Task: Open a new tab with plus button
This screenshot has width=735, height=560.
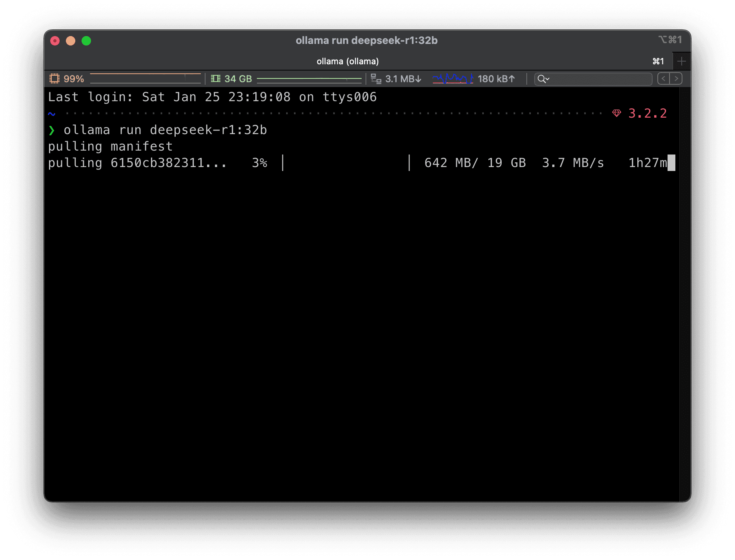Action: point(681,62)
